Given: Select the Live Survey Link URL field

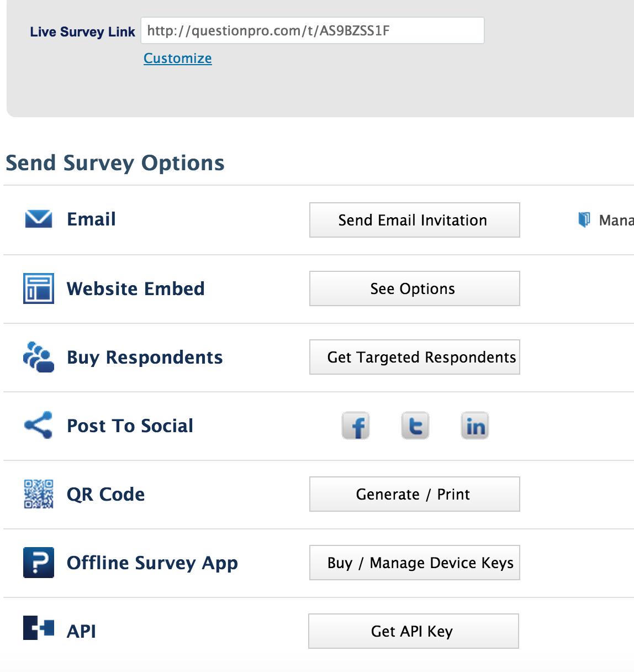Looking at the screenshot, I should tap(312, 30).
